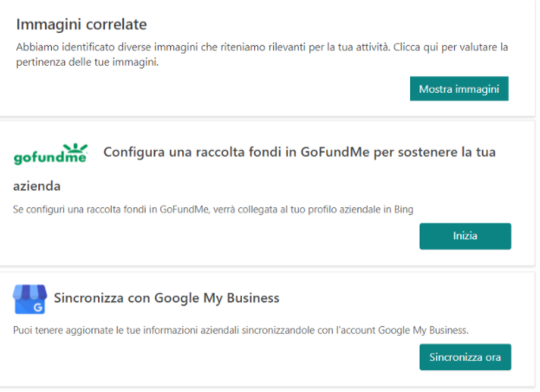Click the Mostra immagini button

click(459, 88)
